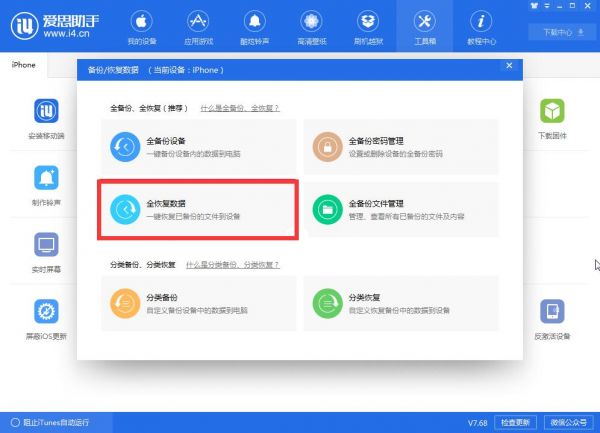This screenshot has width=600, height=433.
Task: Open the 什么是全备份、全恢复 help link
Action: pyautogui.click(x=240, y=107)
